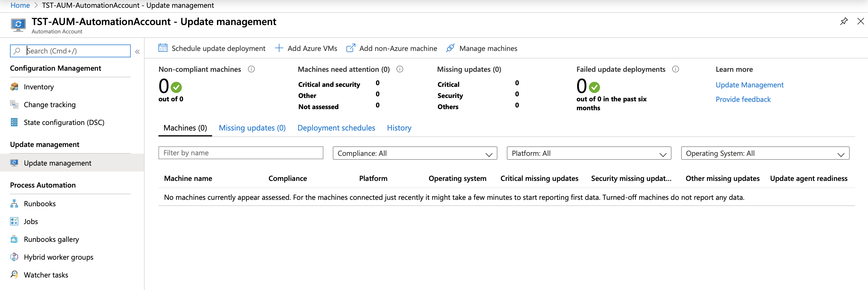Sort by Other missing updates column

tap(722, 178)
